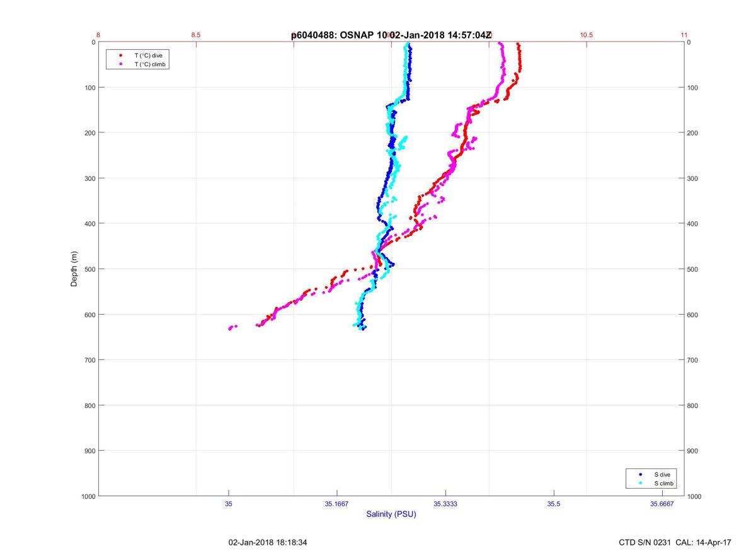Click the "100" tick on left depth axis
The width and height of the screenshot is (756, 558).
point(89,88)
